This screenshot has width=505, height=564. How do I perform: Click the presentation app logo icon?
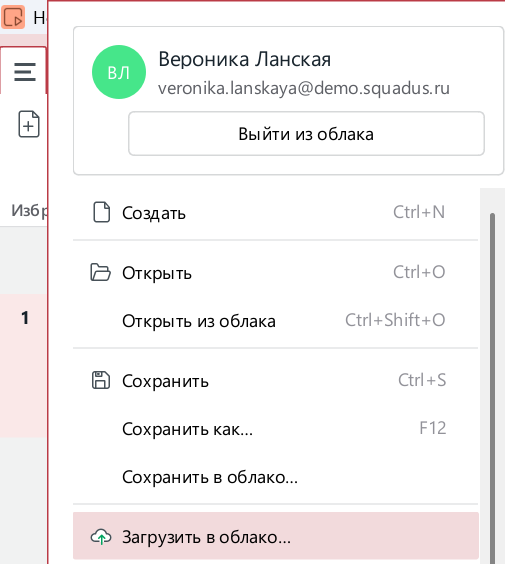(13, 17)
